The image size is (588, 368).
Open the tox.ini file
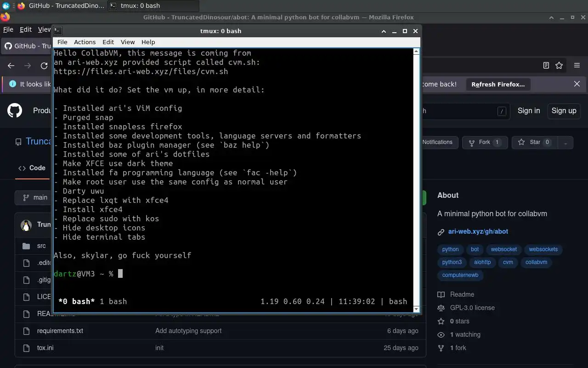point(45,348)
